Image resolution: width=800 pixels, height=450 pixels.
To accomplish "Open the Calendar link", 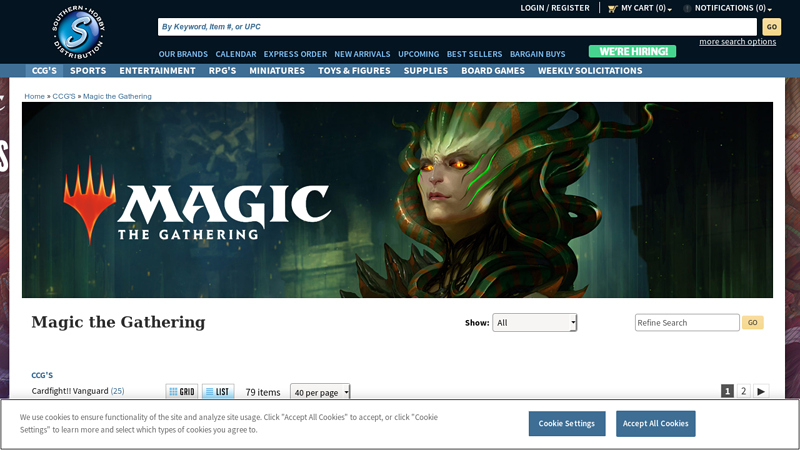I will tap(236, 54).
